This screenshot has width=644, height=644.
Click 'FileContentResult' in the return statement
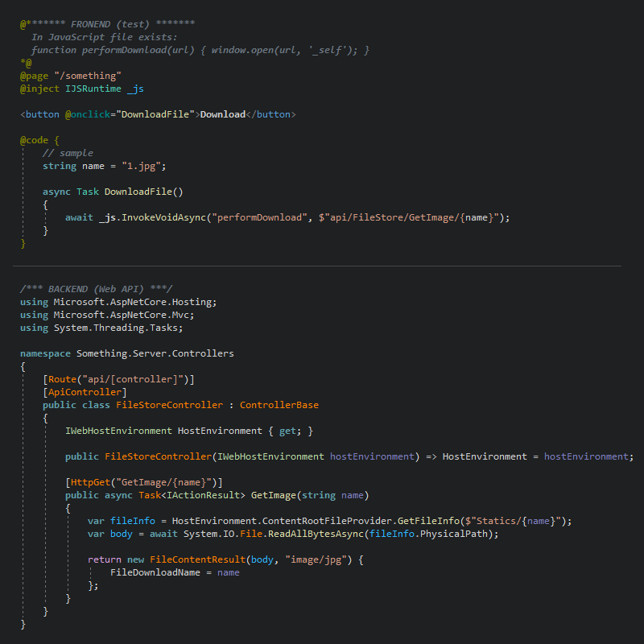(197, 559)
